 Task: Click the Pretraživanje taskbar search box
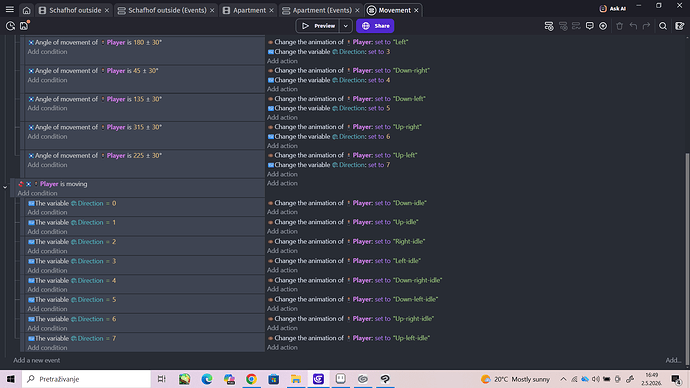point(86,379)
